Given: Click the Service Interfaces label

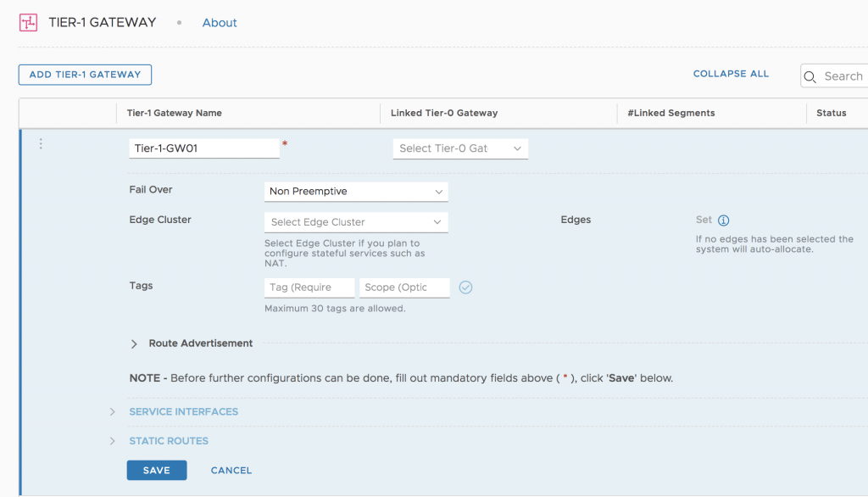Looking at the screenshot, I should click(184, 411).
